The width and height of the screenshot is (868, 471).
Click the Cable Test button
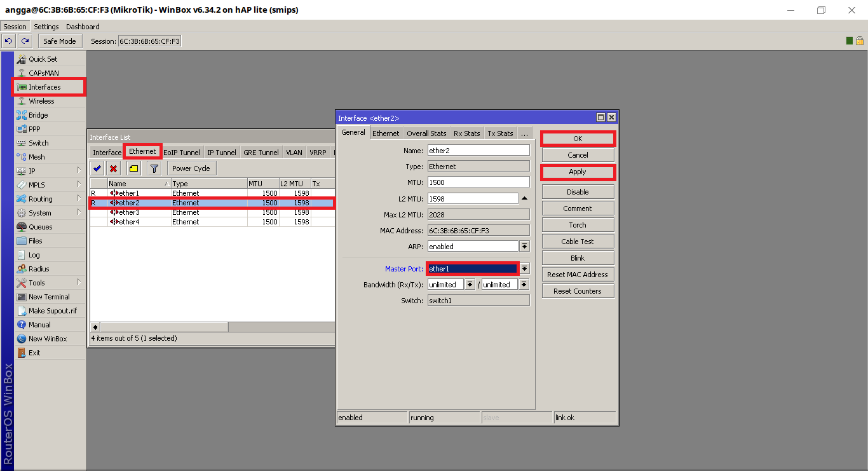pos(578,242)
